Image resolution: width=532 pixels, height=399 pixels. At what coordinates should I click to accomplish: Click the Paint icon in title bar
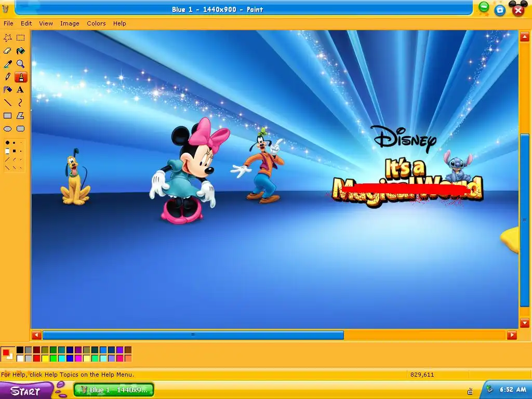pyautogui.click(x=5, y=8)
